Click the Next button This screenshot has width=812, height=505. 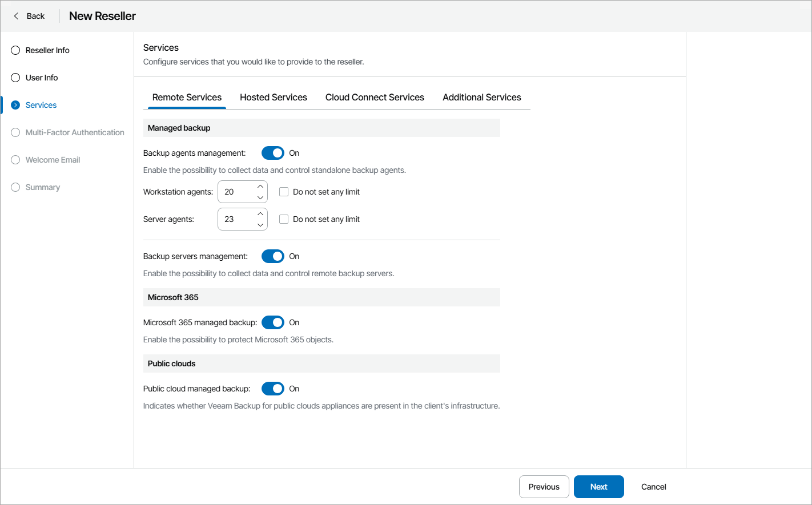[x=598, y=487]
